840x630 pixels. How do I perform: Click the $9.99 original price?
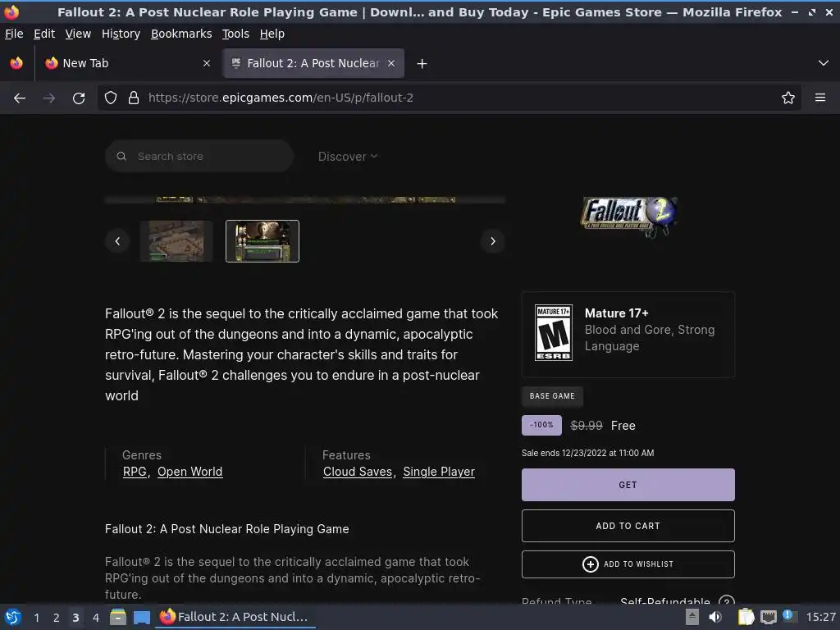click(586, 426)
